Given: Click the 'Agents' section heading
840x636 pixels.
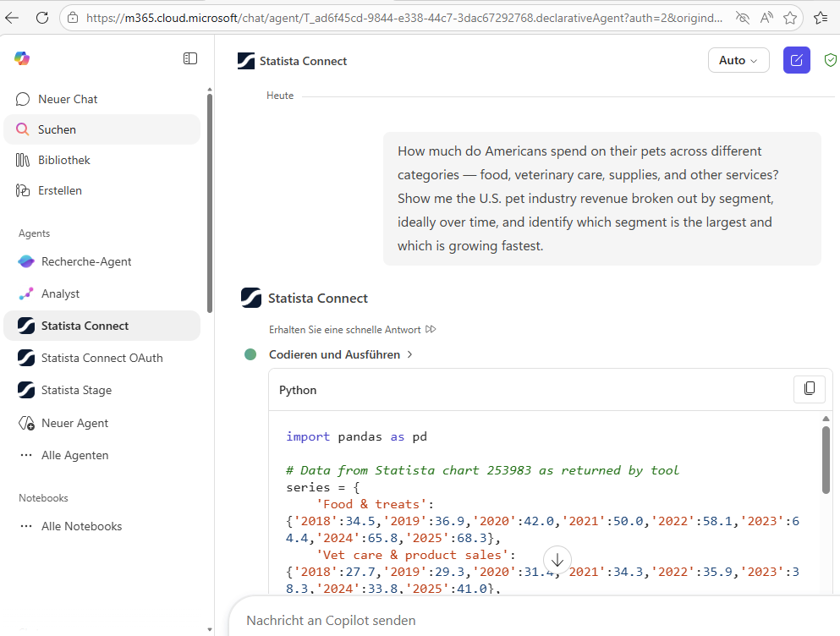Looking at the screenshot, I should (35, 233).
